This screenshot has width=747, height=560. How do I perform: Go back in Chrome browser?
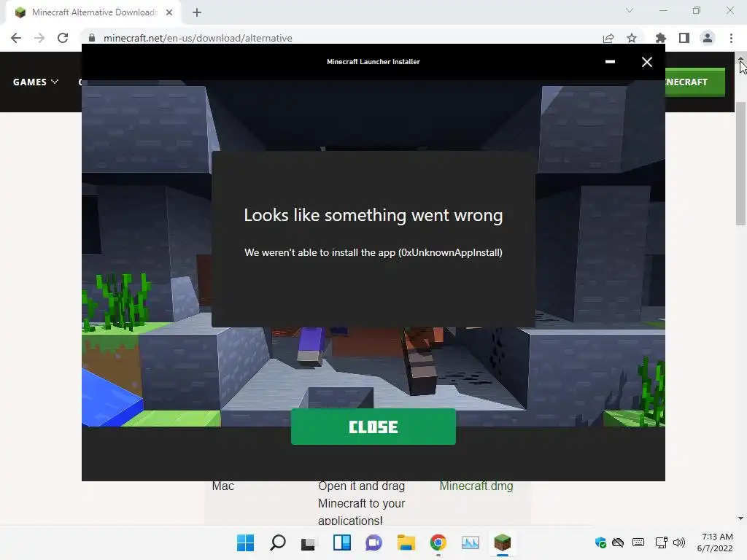click(16, 38)
